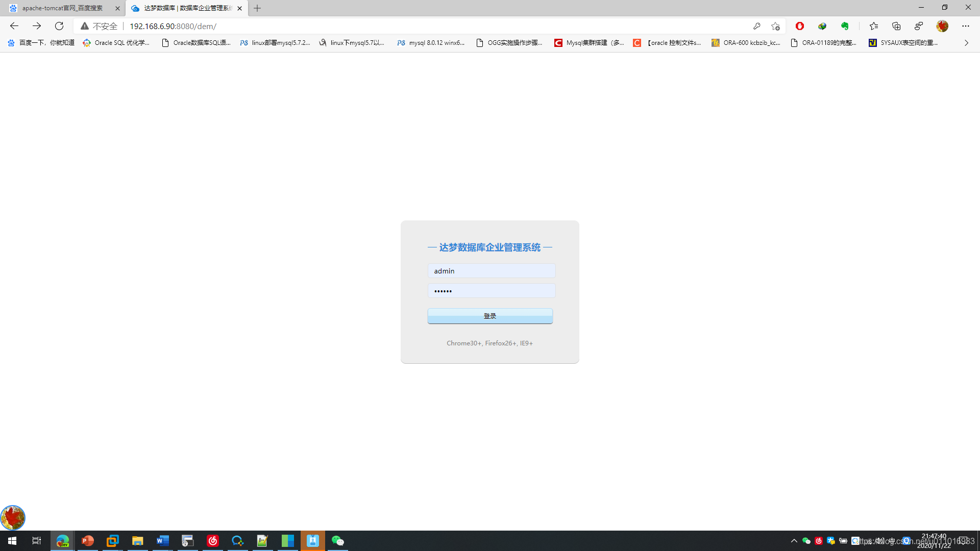Click the red Opera-style extension icon

coord(800,26)
